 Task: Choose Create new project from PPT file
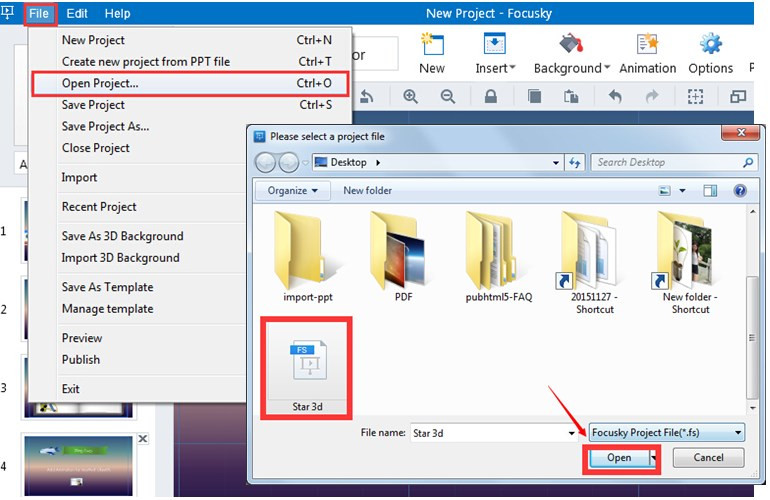click(190, 61)
